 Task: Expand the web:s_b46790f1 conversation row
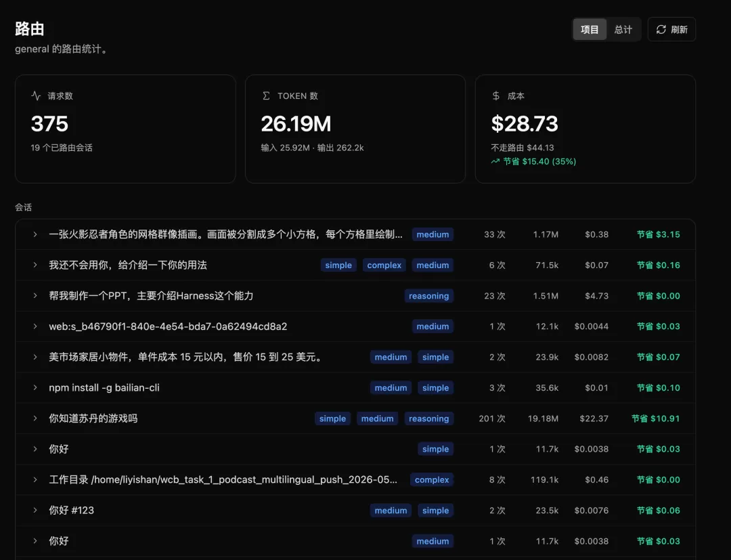tap(35, 326)
